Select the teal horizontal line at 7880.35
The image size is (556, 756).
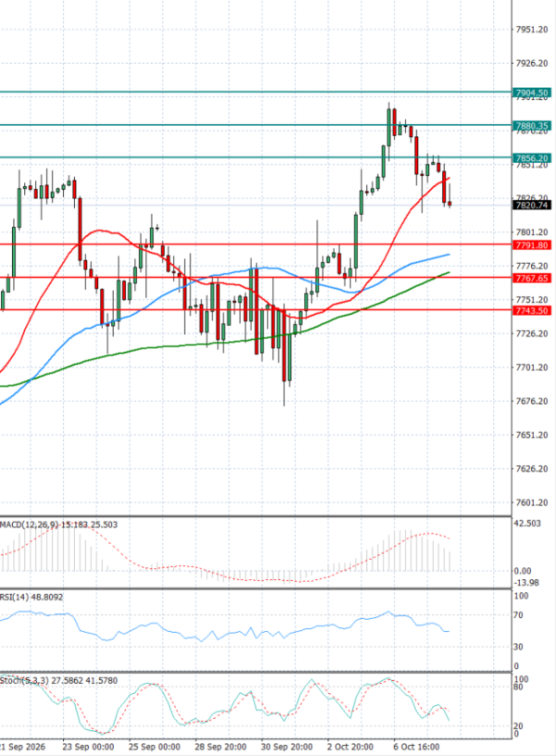click(x=256, y=125)
